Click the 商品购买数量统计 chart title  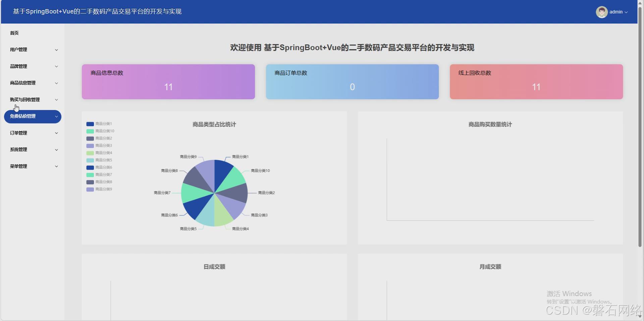coord(490,125)
